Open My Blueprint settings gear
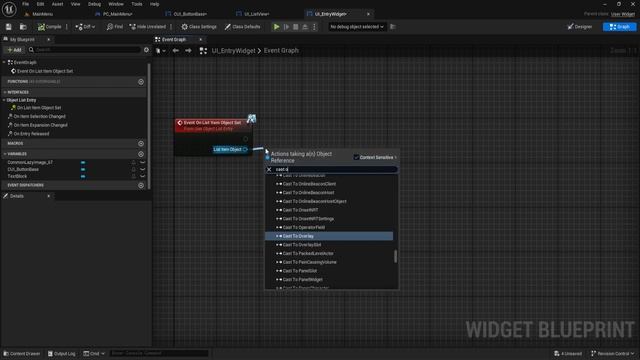This screenshot has width=640, height=360. [x=147, y=50]
